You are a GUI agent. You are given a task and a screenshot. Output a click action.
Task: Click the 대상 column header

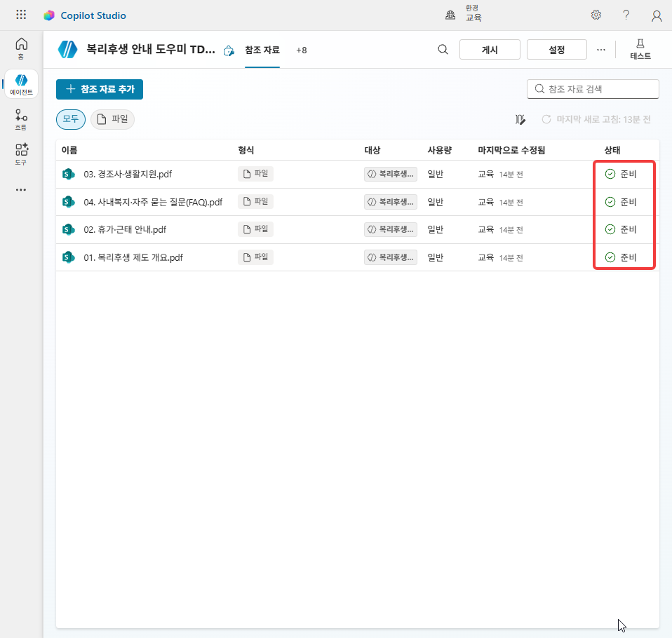tap(372, 150)
